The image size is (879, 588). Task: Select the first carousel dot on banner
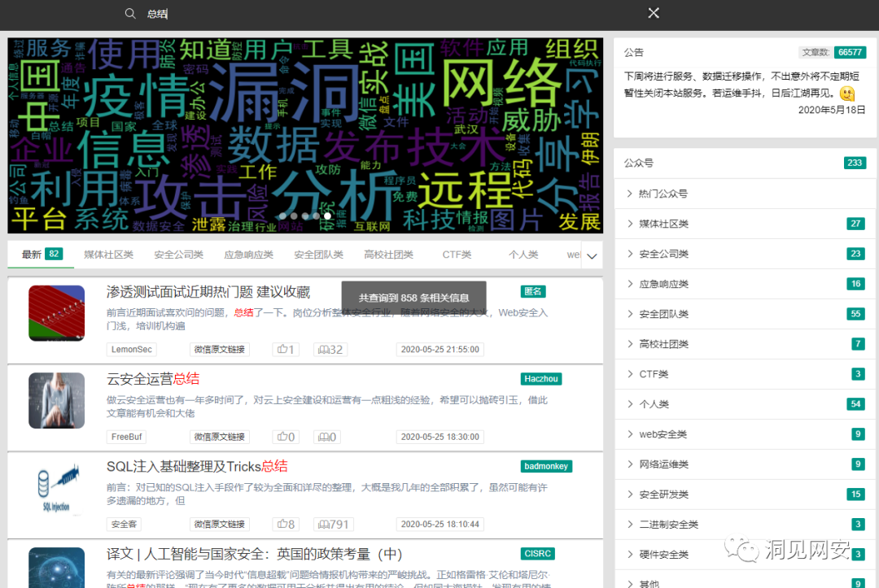[x=282, y=216]
